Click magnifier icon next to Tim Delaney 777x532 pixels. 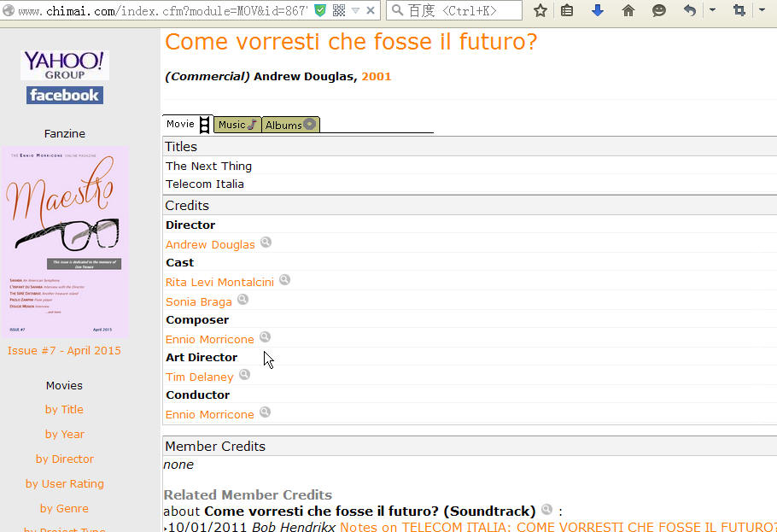click(x=245, y=374)
